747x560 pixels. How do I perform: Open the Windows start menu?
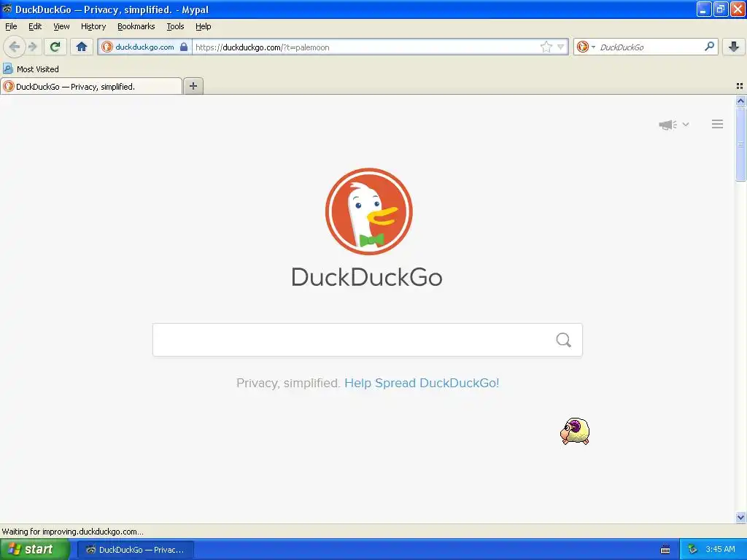point(35,550)
